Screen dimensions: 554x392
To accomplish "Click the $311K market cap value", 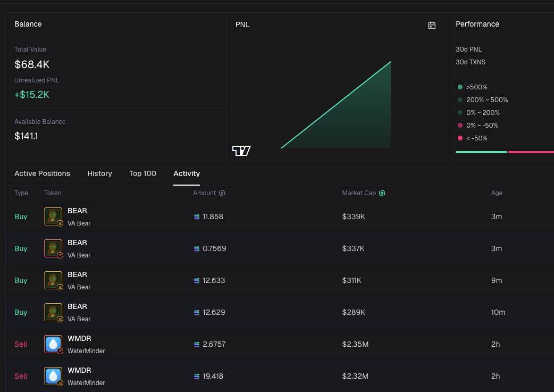I will click(x=351, y=280).
